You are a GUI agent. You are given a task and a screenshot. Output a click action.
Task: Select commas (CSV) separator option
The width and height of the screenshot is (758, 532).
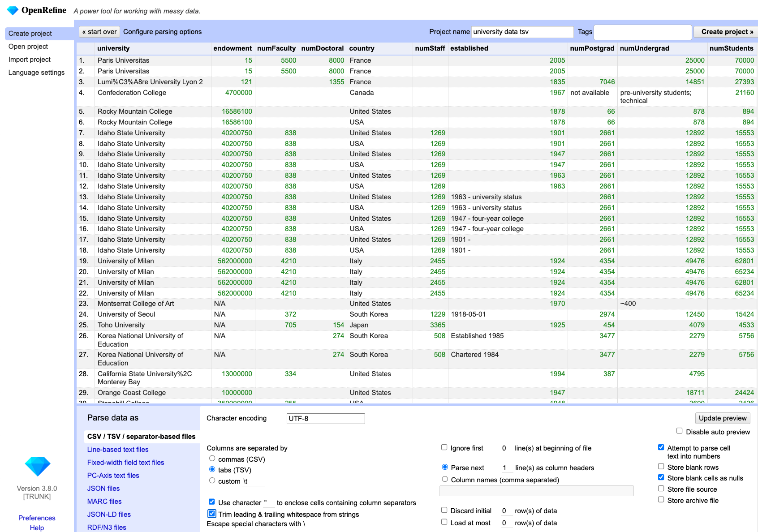pyautogui.click(x=212, y=459)
